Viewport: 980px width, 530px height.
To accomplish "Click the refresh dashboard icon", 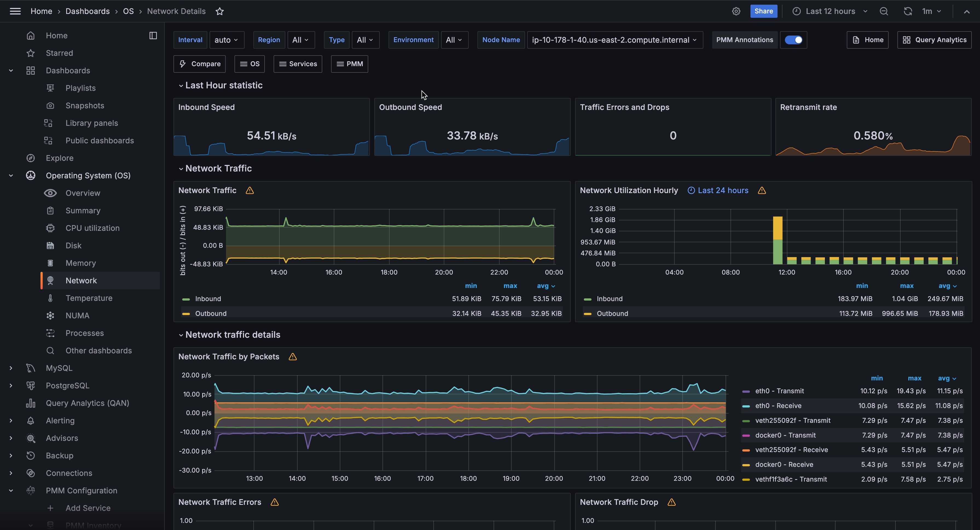I will (x=907, y=11).
